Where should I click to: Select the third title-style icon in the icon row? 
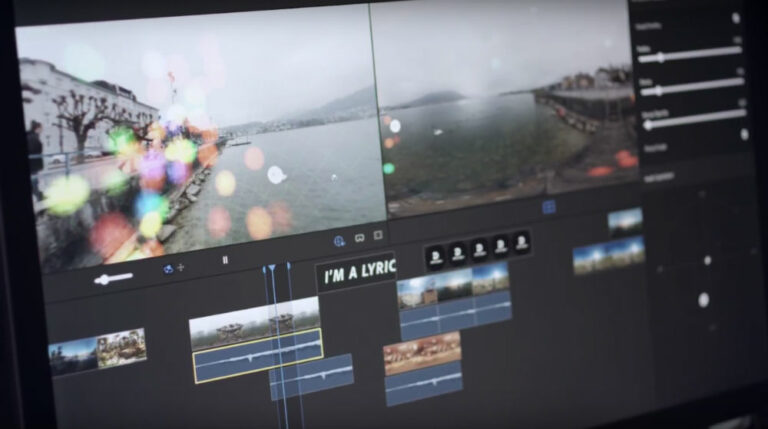click(480, 249)
